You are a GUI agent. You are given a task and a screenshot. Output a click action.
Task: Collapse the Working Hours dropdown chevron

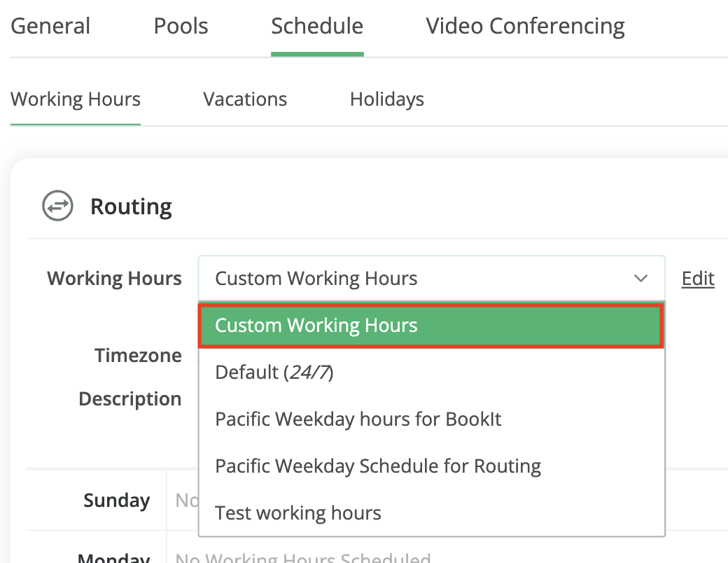click(x=640, y=279)
